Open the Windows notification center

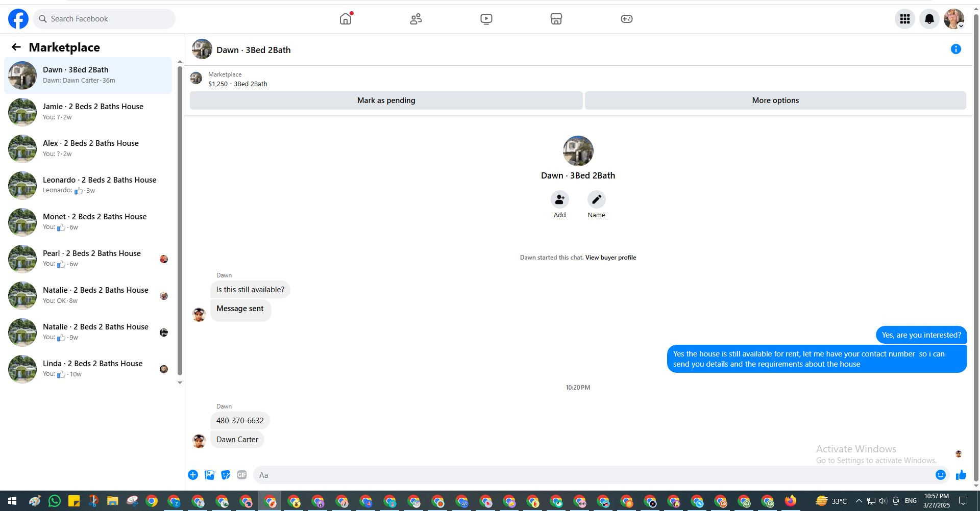pyautogui.click(x=963, y=501)
